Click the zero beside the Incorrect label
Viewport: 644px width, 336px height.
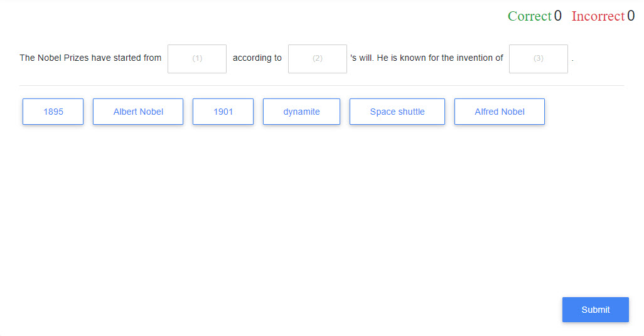[x=631, y=16]
